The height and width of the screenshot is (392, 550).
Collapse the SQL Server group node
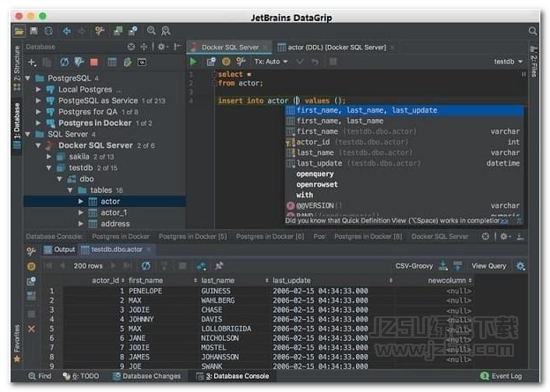click(x=27, y=134)
